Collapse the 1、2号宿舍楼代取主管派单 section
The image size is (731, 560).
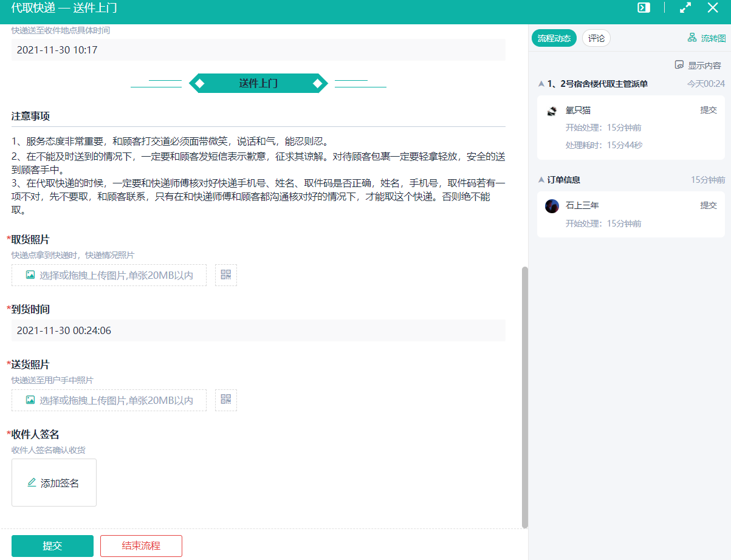point(541,84)
